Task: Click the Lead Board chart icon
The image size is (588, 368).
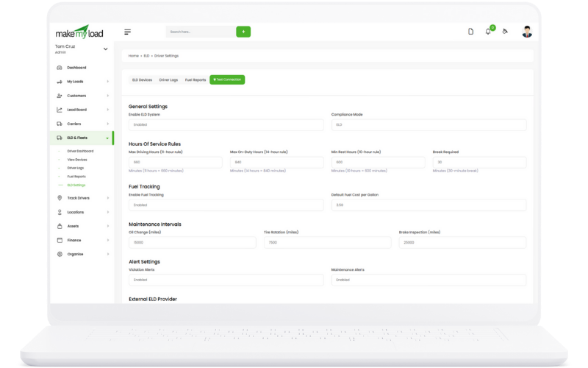Action: tap(60, 110)
